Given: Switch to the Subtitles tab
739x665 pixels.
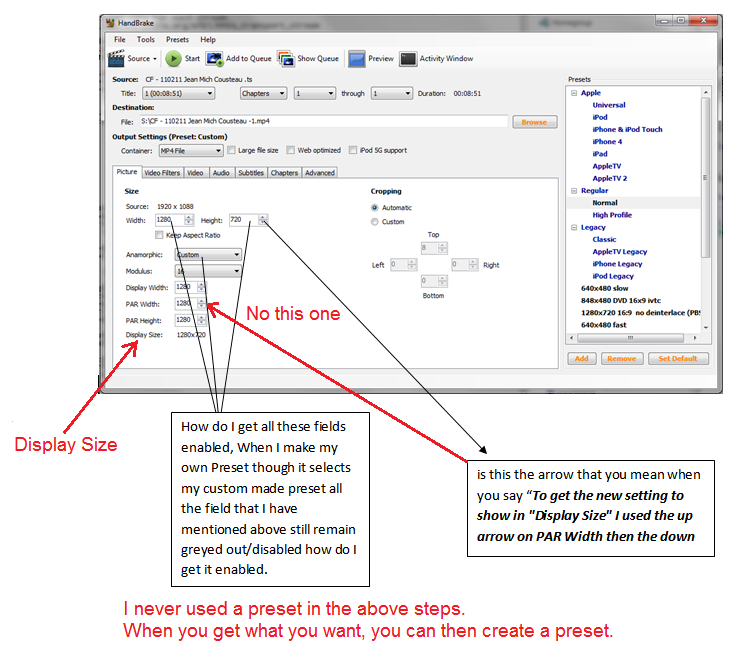Looking at the screenshot, I should 251,173.
